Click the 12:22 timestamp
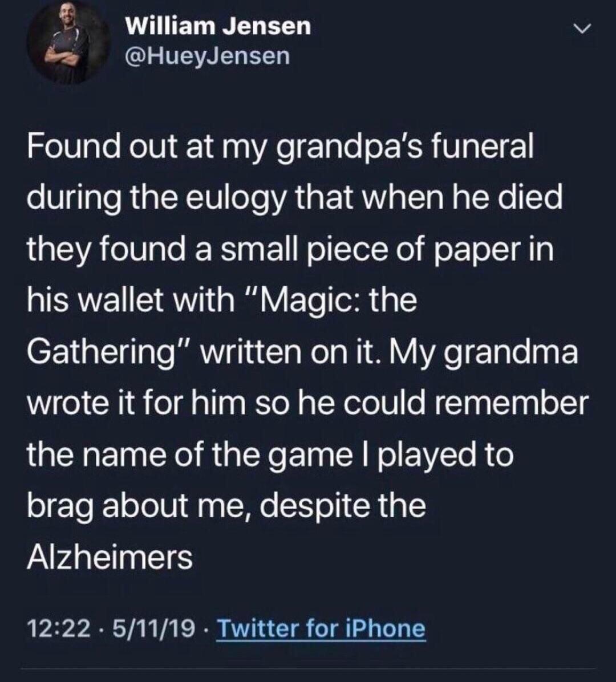Image resolution: width=616 pixels, height=682 pixels. pos(59,628)
